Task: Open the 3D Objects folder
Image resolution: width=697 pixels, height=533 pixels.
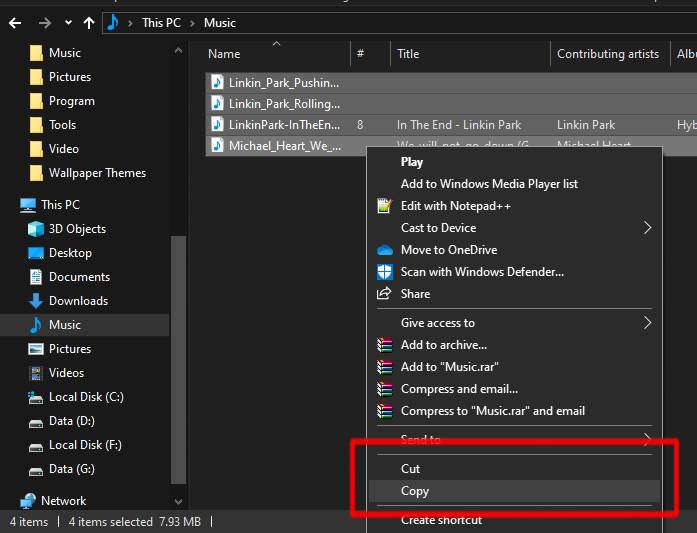Action: [67, 229]
